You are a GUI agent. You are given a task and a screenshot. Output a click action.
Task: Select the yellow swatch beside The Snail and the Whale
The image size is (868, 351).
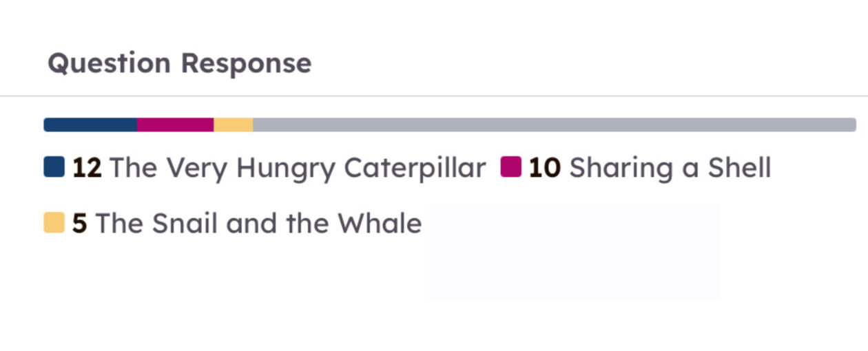coord(54,223)
